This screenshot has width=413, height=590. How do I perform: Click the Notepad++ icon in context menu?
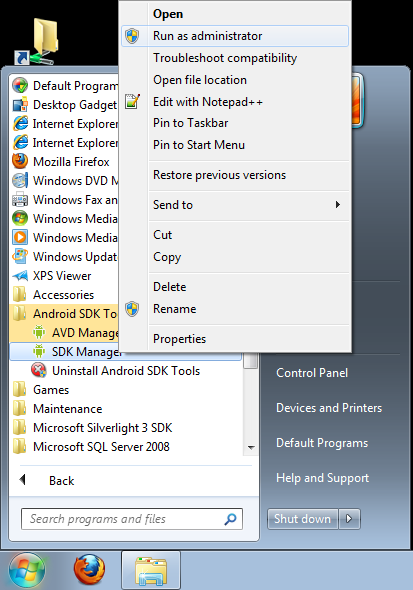132,101
